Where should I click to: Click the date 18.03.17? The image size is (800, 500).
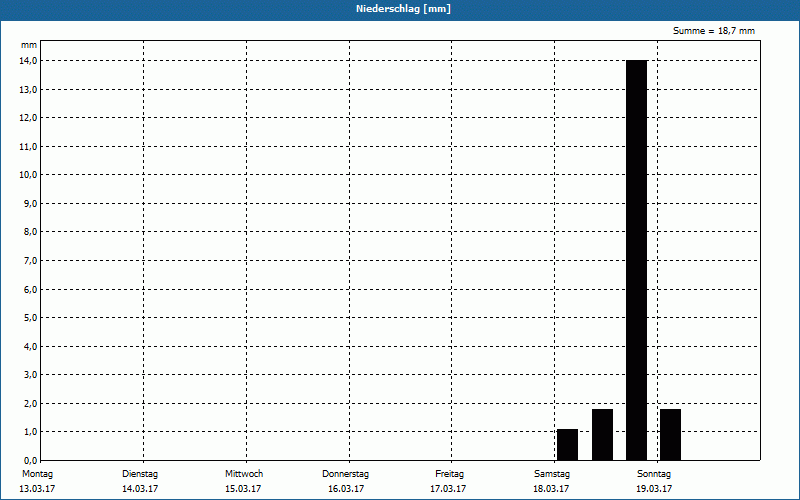point(551,489)
